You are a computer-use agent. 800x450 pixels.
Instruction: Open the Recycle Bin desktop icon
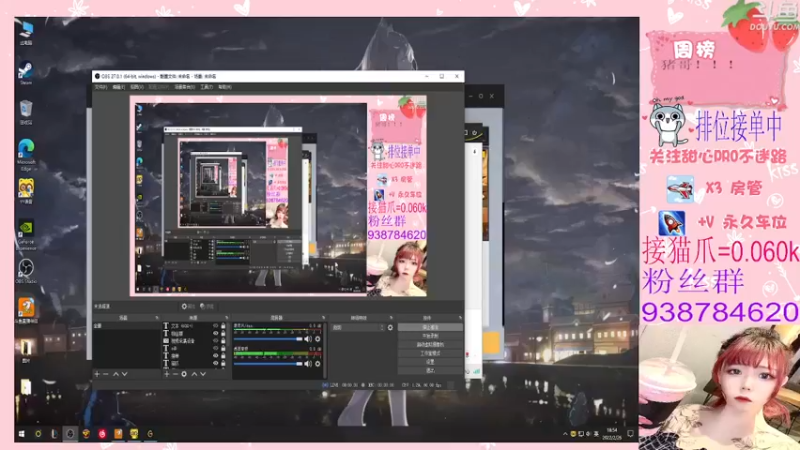coord(26,112)
